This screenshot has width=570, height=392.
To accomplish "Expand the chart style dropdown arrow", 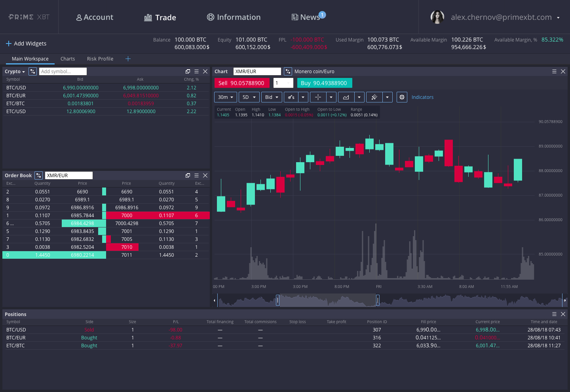I will (303, 97).
